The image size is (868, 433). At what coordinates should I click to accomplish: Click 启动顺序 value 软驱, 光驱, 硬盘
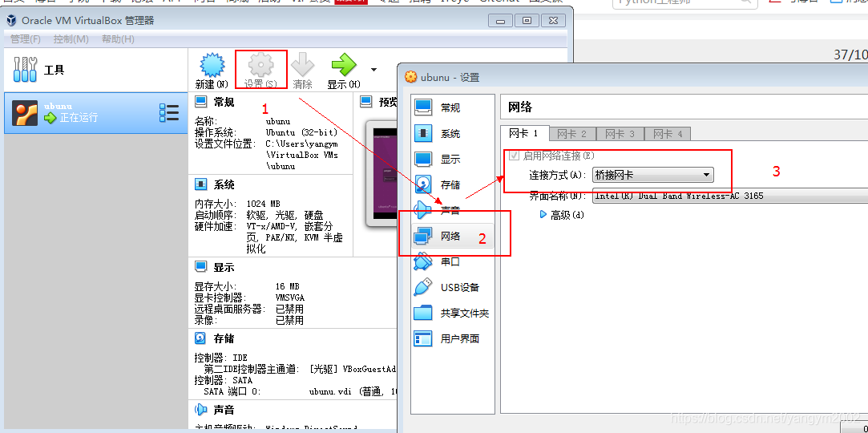[x=285, y=216]
